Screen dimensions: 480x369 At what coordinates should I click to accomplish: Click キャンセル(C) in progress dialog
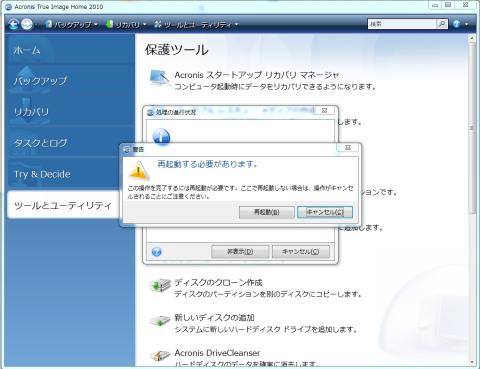tap(301, 251)
